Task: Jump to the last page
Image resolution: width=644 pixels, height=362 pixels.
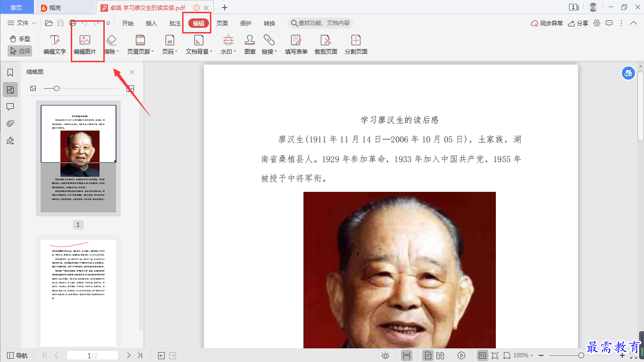Action: pyautogui.click(x=140, y=355)
